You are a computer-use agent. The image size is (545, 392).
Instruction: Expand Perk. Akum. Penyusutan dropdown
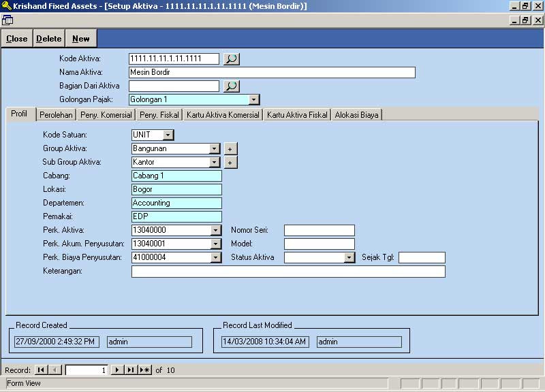click(215, 244)
